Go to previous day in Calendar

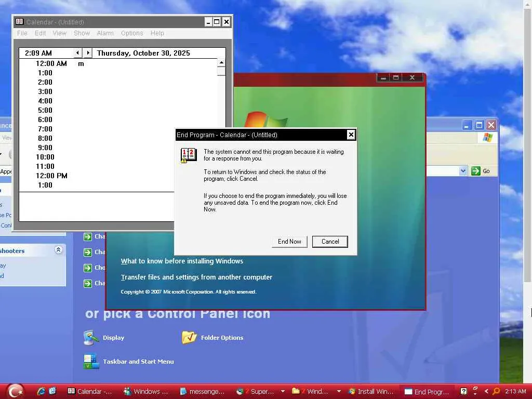(78, 53)
